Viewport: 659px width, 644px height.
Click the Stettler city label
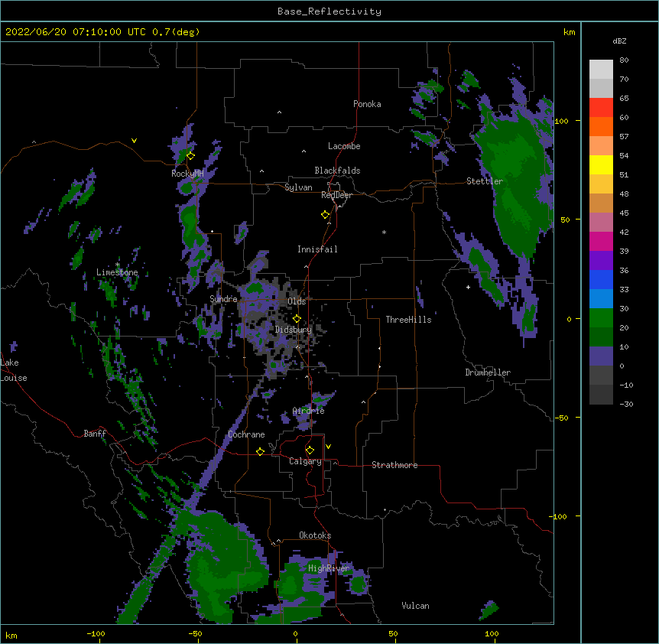point(485,181)
